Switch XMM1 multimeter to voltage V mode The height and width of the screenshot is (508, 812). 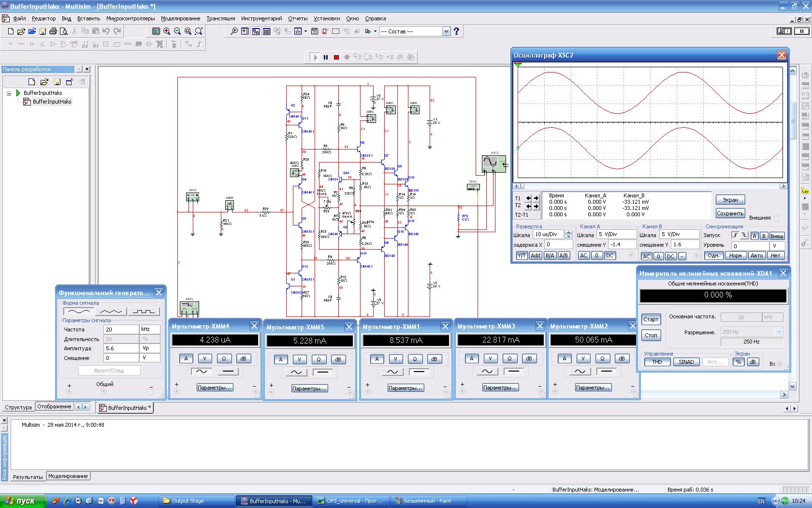pyautogui.click(x=395, y=359)
